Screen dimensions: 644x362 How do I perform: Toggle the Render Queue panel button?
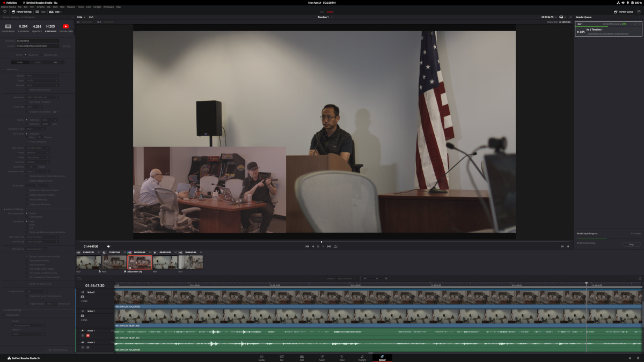(x=623, y=11)
